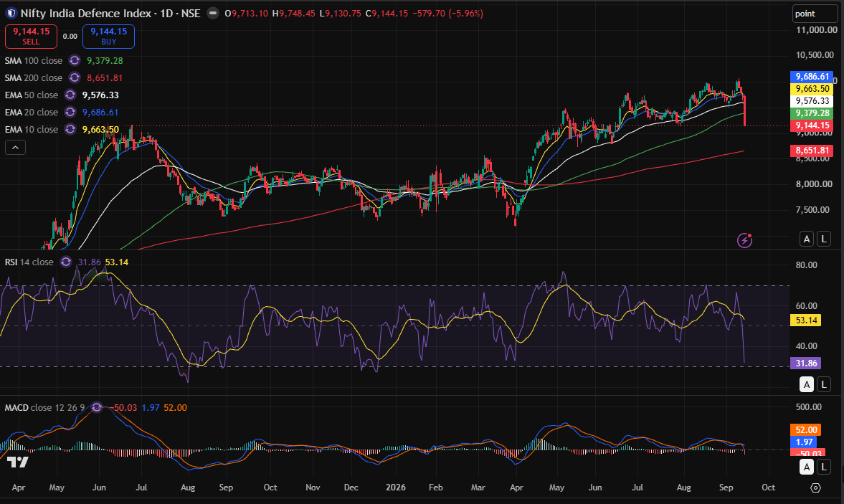Select the EMA 10 close indicator label
Image resolution: width=844 pixels, height=504 pixels.
point(32,130)
